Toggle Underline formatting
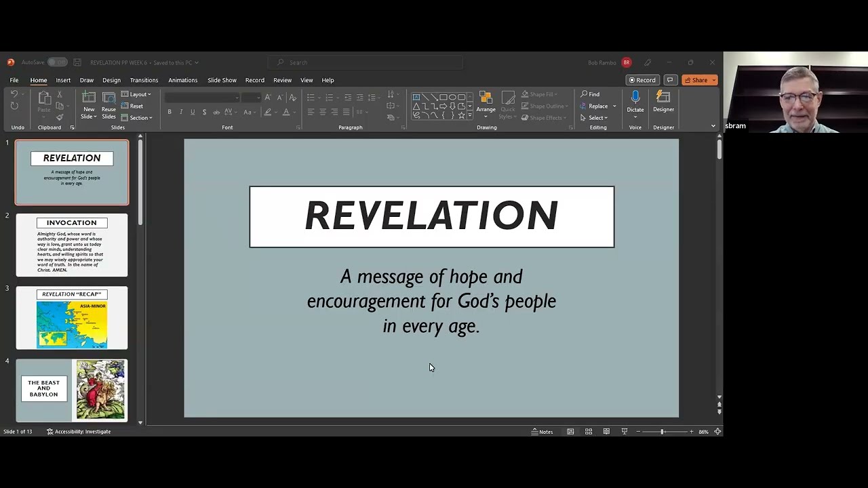Viewport: 868px width, 488px height. coord(193,112)
